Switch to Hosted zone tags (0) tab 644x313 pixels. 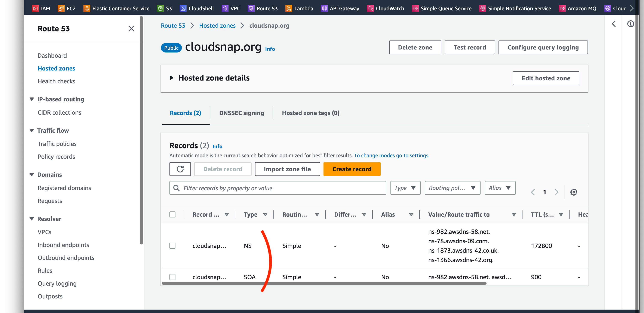311,113
